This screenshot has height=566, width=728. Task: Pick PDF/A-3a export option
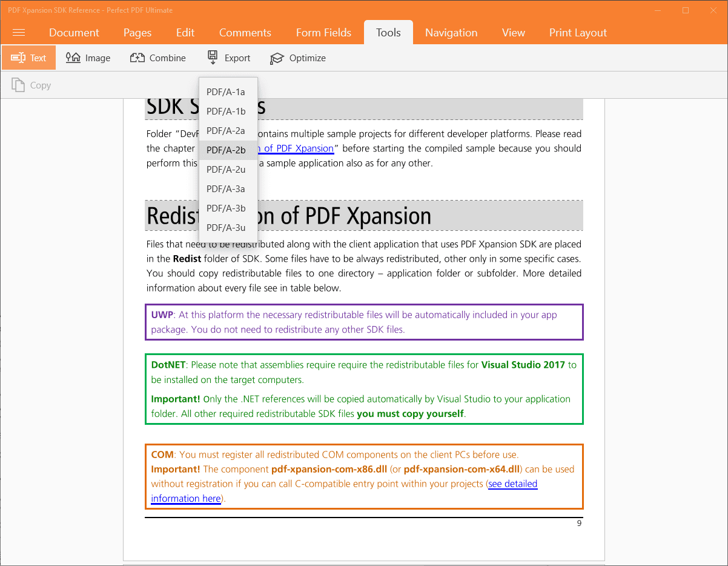(228, 189)
